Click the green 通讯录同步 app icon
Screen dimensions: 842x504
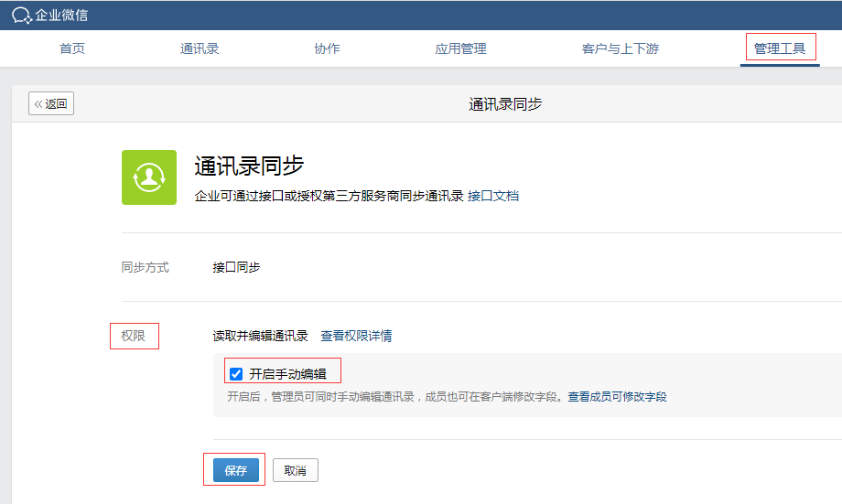click(149, 177)
